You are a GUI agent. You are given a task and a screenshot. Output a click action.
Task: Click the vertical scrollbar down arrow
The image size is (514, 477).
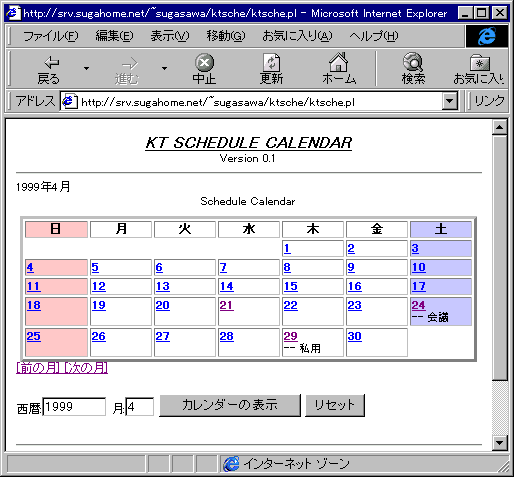(x=499, y=443)
